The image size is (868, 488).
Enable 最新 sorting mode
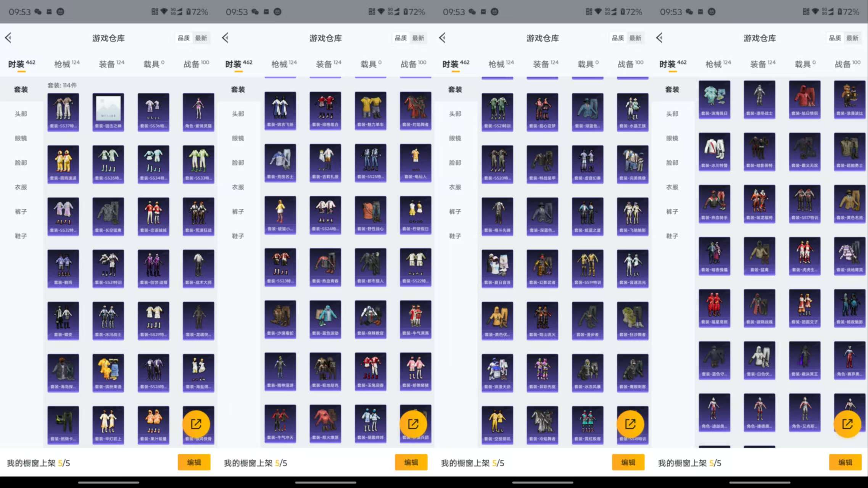pos(201,38)
